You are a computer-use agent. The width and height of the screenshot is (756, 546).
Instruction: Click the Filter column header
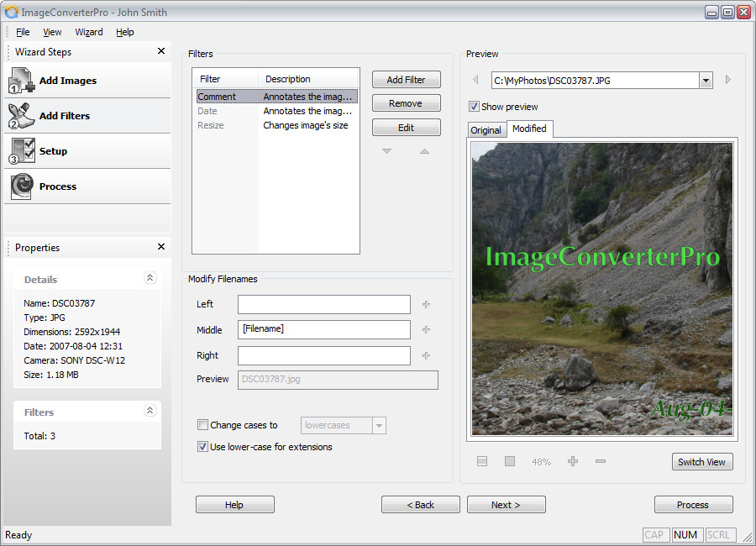[x=226, y=79]
